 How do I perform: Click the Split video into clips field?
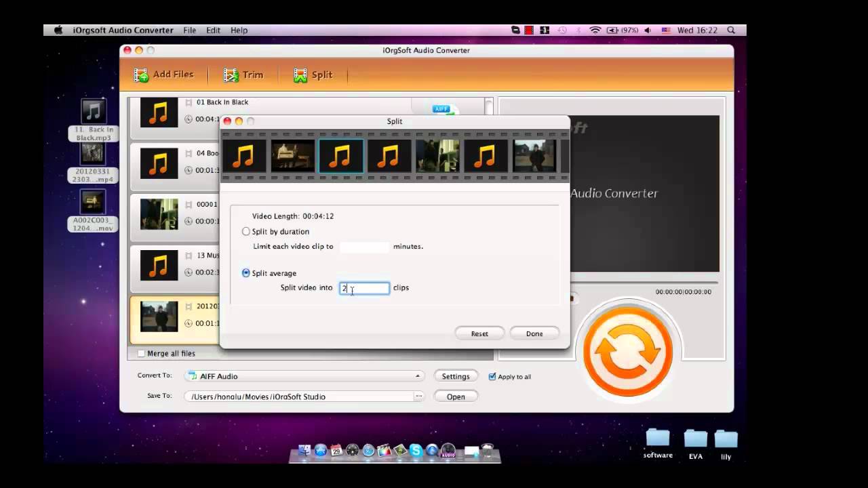(365, 288)
